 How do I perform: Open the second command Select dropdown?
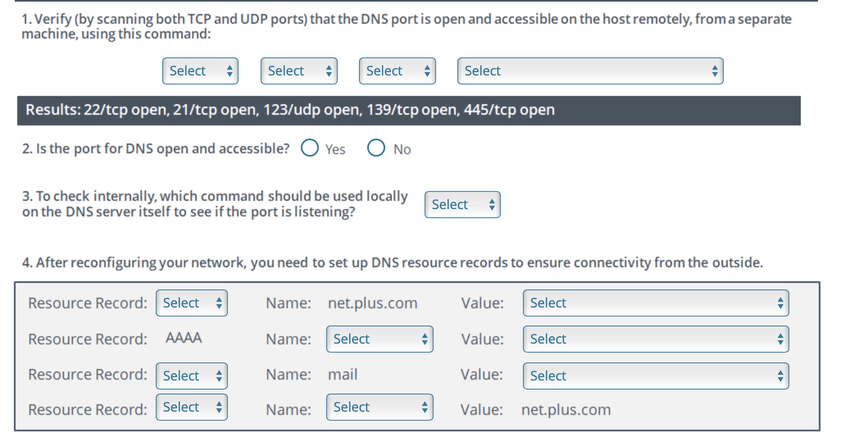pos(299,71)
